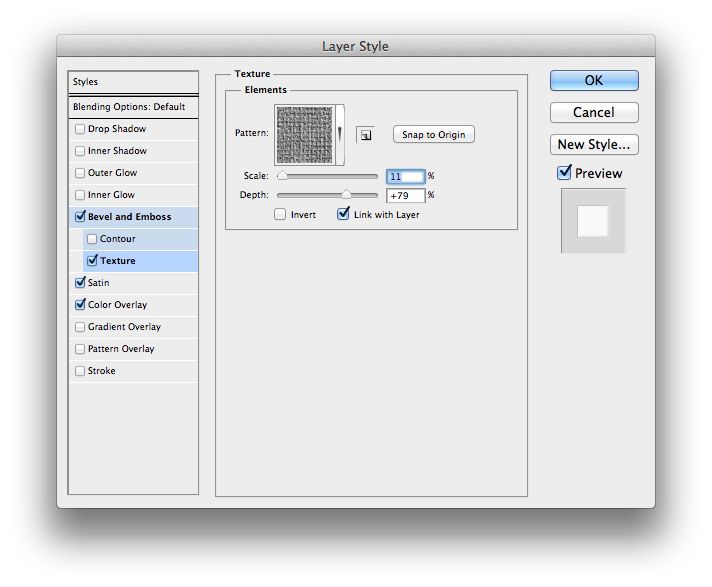
Task: Select the Stroke label in the list
Action: click(102, 371)
